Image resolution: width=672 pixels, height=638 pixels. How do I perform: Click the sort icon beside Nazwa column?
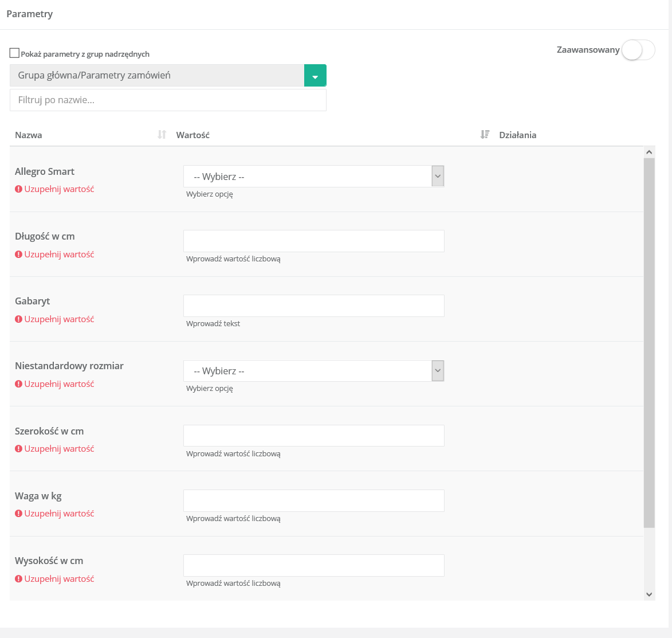coord(162,135)
